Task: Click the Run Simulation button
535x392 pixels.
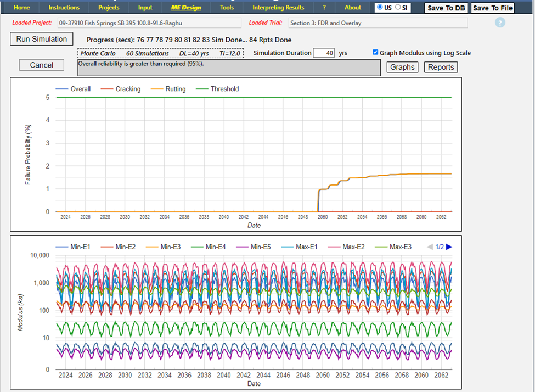Action: [42, 39]
